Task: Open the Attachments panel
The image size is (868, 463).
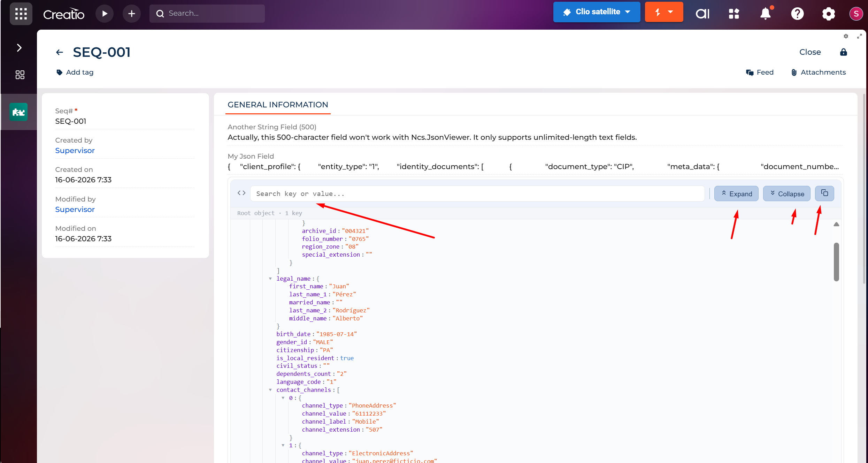Action: coord(818,72)
